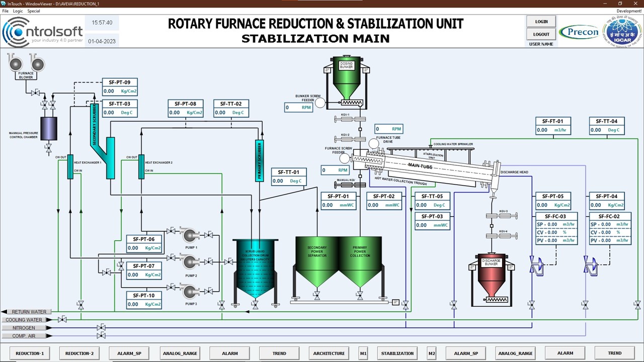Click the furnace screw feeder motor
This screenshot has width=644, height=362.
click(344, 159)
